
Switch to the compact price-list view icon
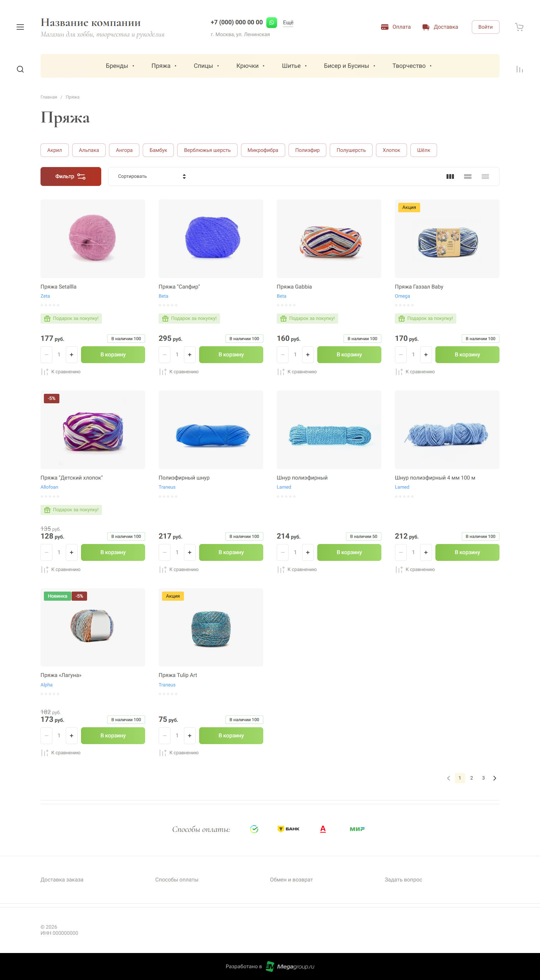[x=485, y=176]
